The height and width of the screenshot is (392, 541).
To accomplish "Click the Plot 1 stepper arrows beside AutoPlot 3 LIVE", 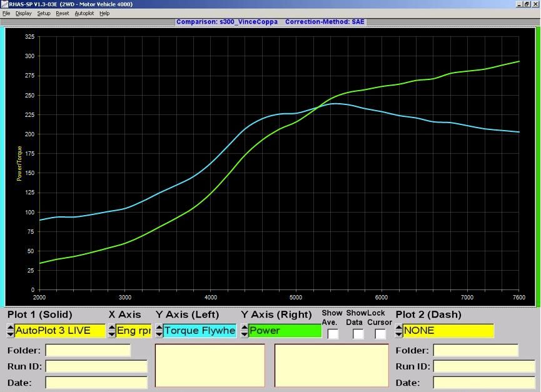I will tap(11, 331).
